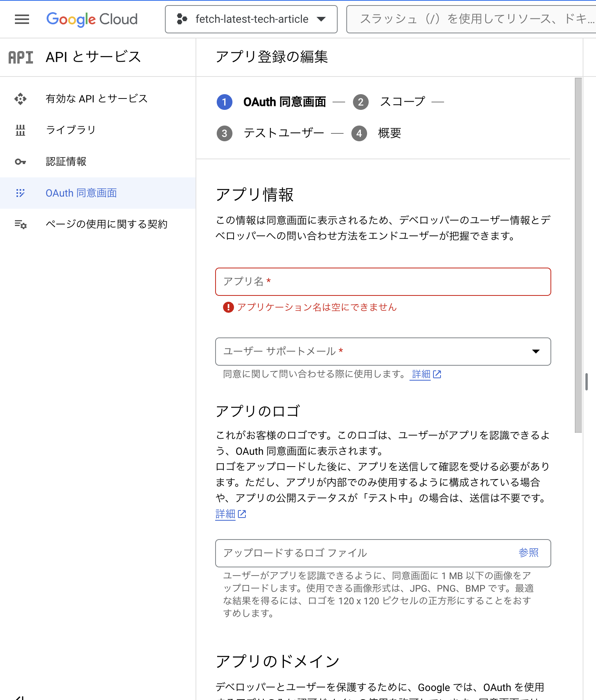Click the library icon in sidebar
Image resolution: width=596 pixels, height=700 pixels.
click(x=20, y=130)
